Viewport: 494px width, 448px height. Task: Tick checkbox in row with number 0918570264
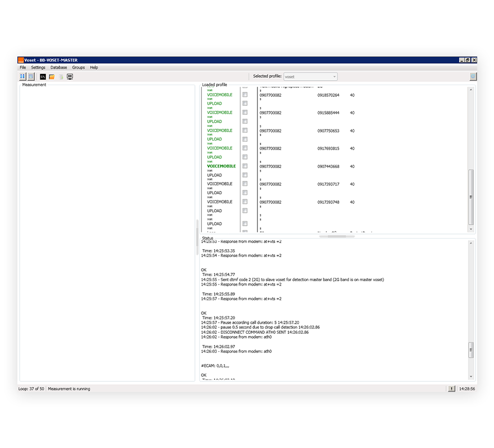(x=245, y=95)
